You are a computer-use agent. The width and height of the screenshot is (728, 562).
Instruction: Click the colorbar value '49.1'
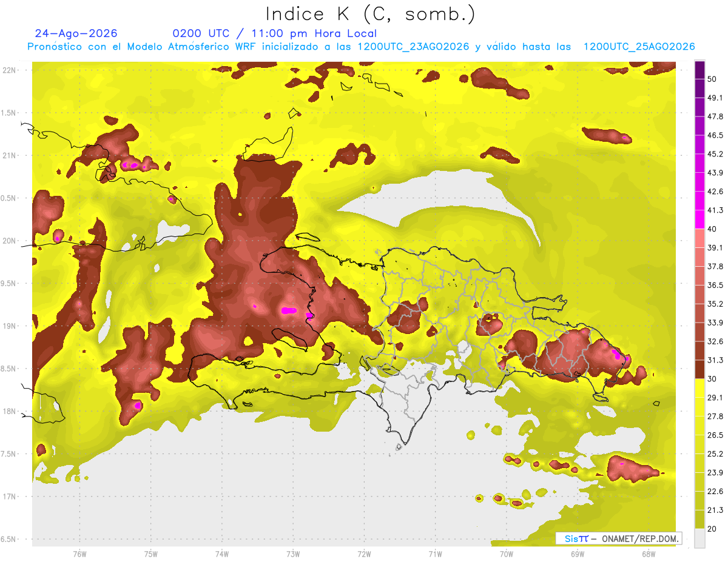[x=715, y=98]
